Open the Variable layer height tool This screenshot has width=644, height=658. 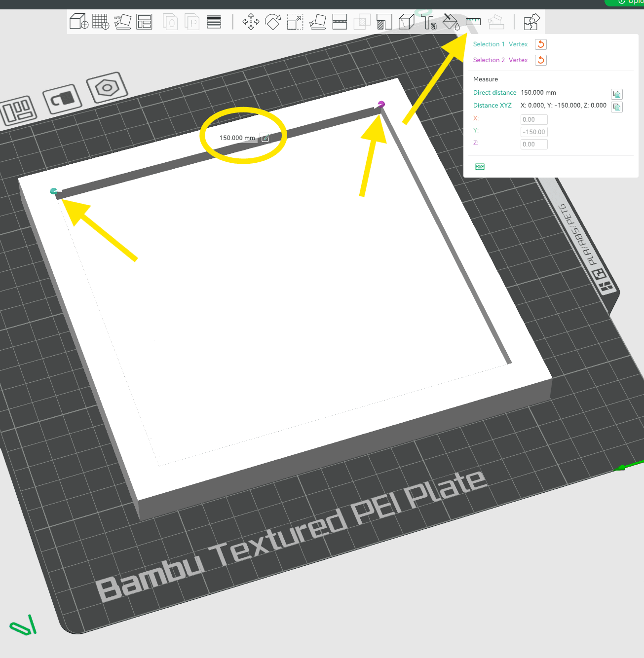click(x=214, y=22)
